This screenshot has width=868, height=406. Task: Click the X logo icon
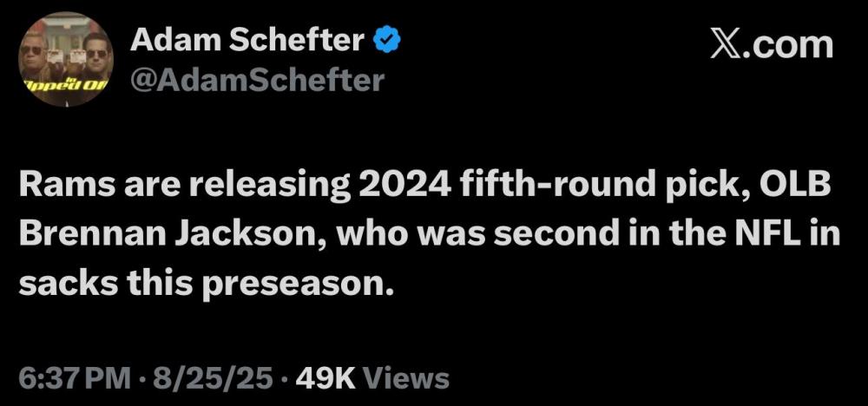[726, 45]
